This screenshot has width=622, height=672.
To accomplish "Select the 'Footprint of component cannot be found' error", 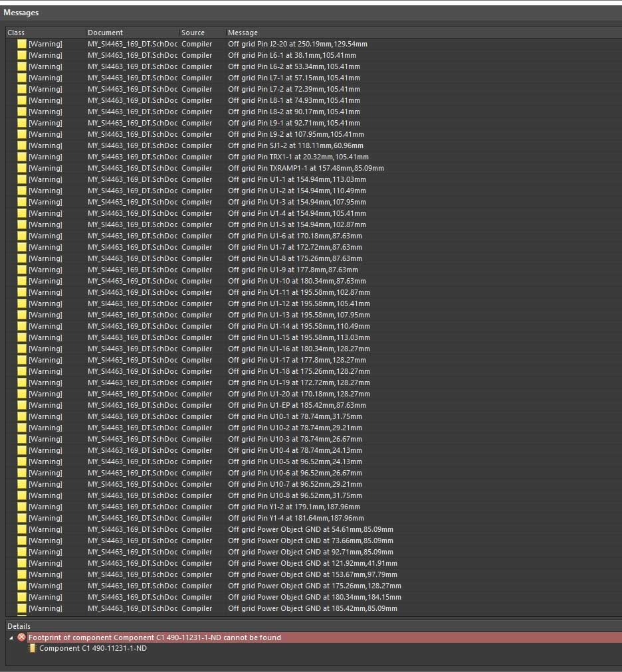I will pos(154,637).
